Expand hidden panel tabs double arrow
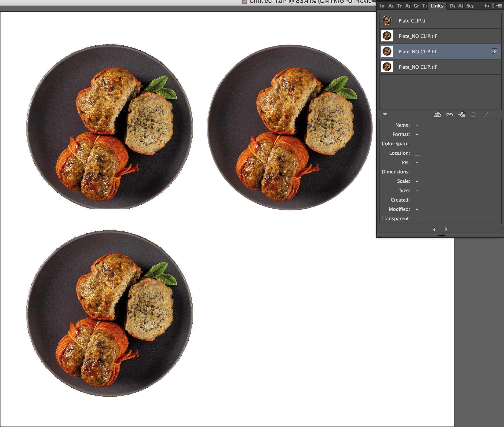Image resolution: width=504 pixels, height=427 pixels. (x=487, y=6)
